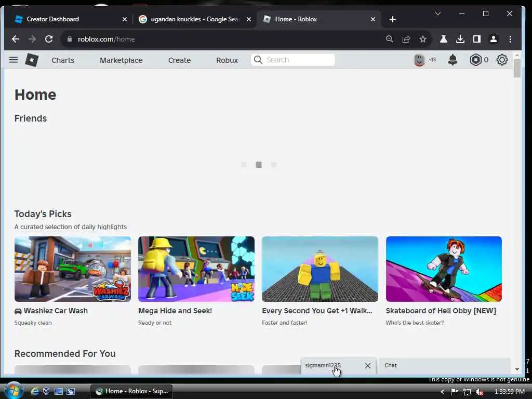Open the network tray icon
Viewport: 532px width, 399px height.
[467, 392]
